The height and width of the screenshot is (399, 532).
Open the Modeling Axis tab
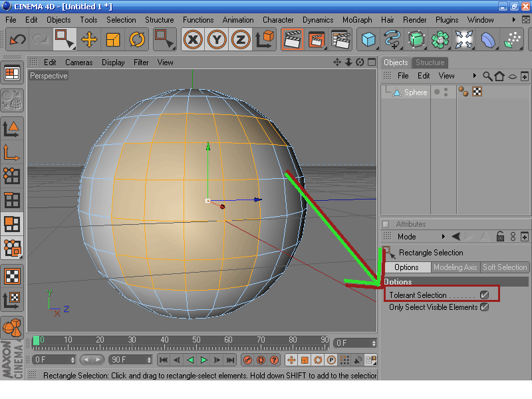(456, 267)
